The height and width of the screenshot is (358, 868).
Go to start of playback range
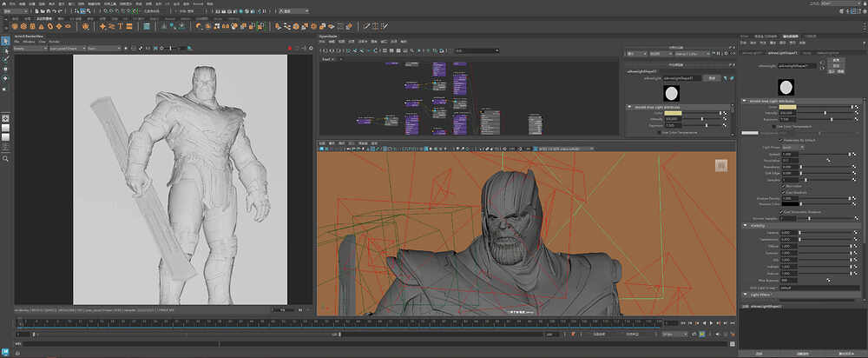tap(683, 323)
